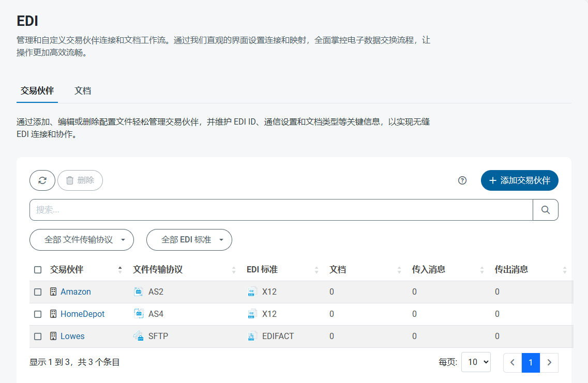Click the search magnifier icon
588x383 pixels.
click(546, 210)
